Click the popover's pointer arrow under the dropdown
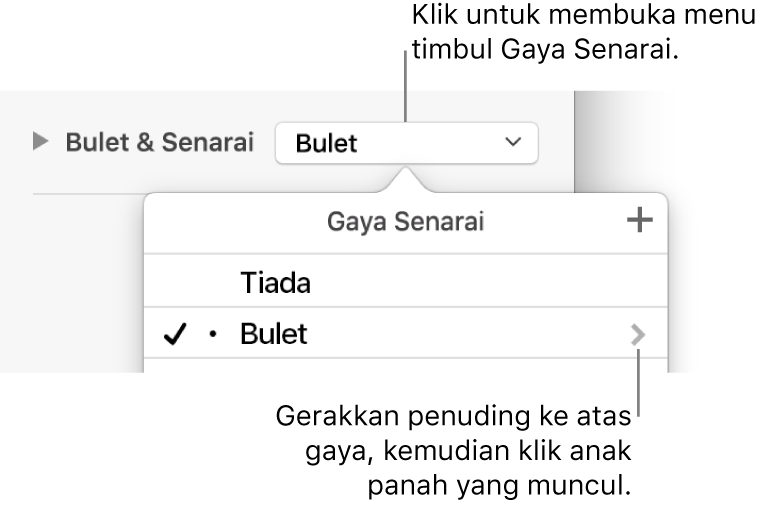Image resolution: width=761 pixels, height=508 pixels. (x=406, y=181)
